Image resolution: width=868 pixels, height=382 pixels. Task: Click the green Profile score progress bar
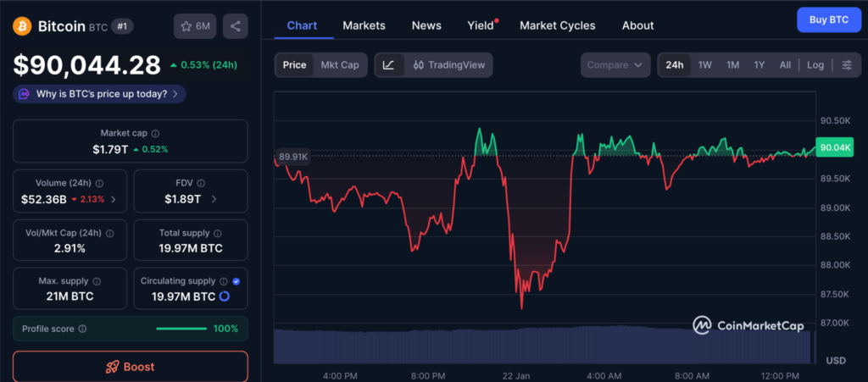[181, 329]
